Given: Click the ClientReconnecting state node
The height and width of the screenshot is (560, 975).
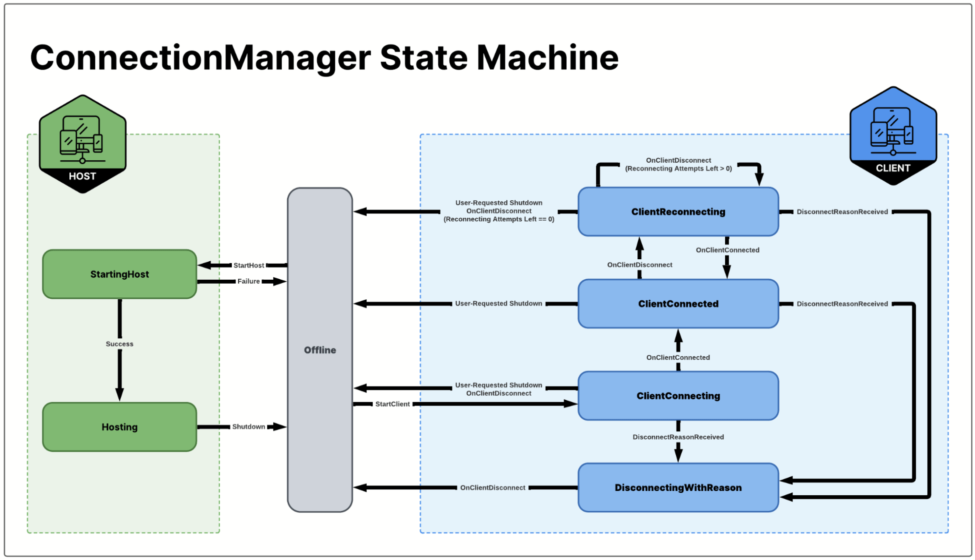Looking at the screenshot, I should coord(670,208).
